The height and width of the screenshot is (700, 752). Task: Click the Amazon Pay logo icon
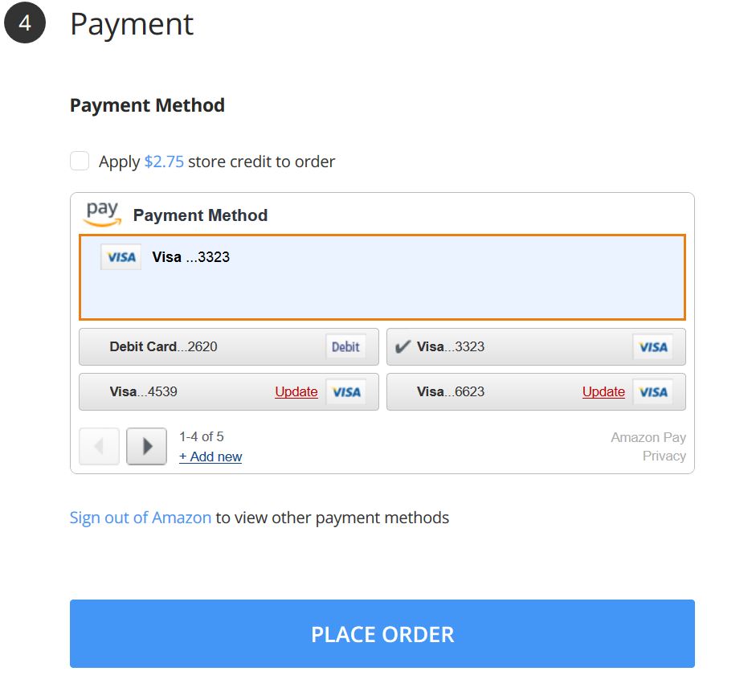point(102,214)
